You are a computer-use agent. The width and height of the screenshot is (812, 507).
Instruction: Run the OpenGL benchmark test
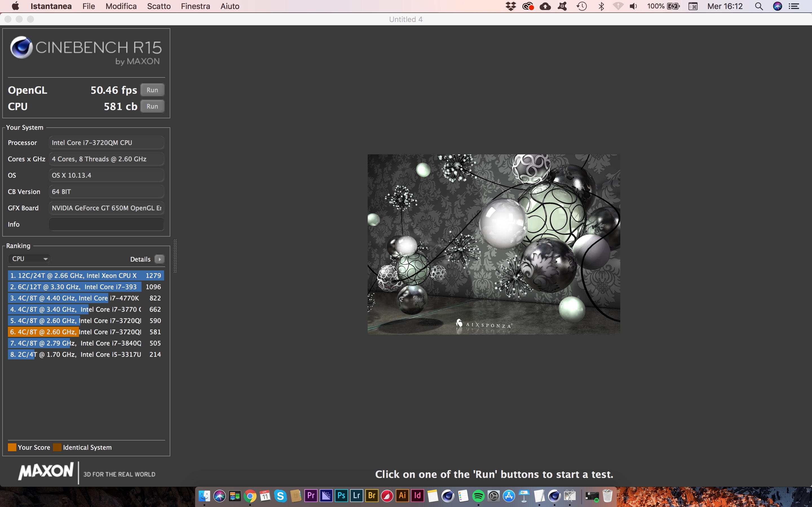coord(152,90)
